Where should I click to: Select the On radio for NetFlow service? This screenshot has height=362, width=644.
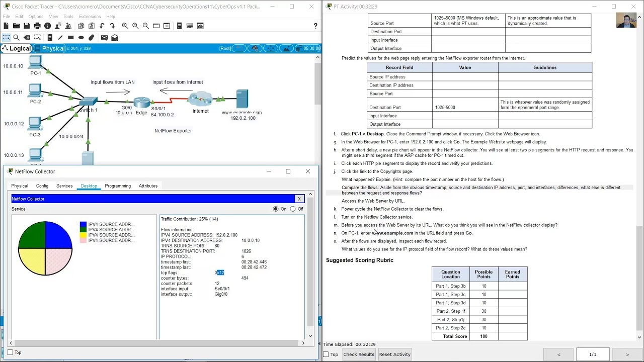pos(276,209)
